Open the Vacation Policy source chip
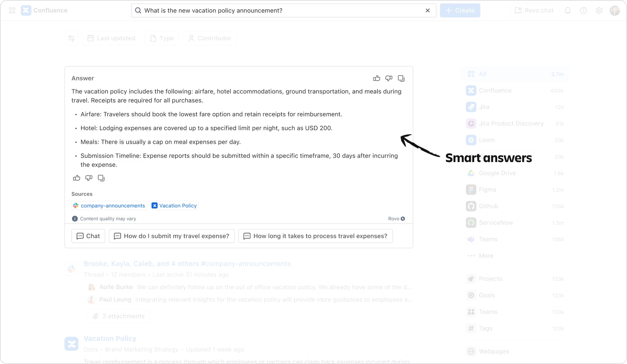Screen dimensions: 627x364 pos(174,206)
